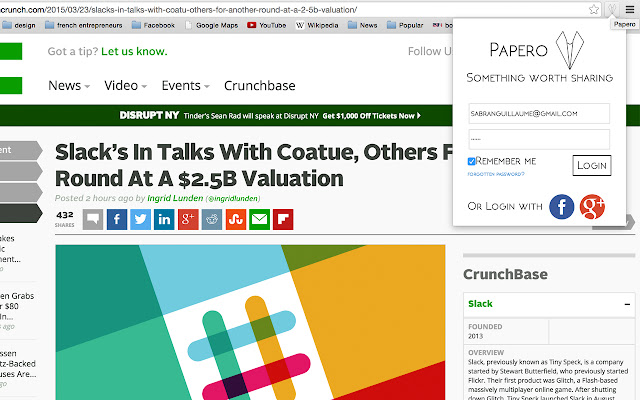This screenshot has width=640, height=400.
Task: Click Forgotten password link
Action: (x=496, y=174)
